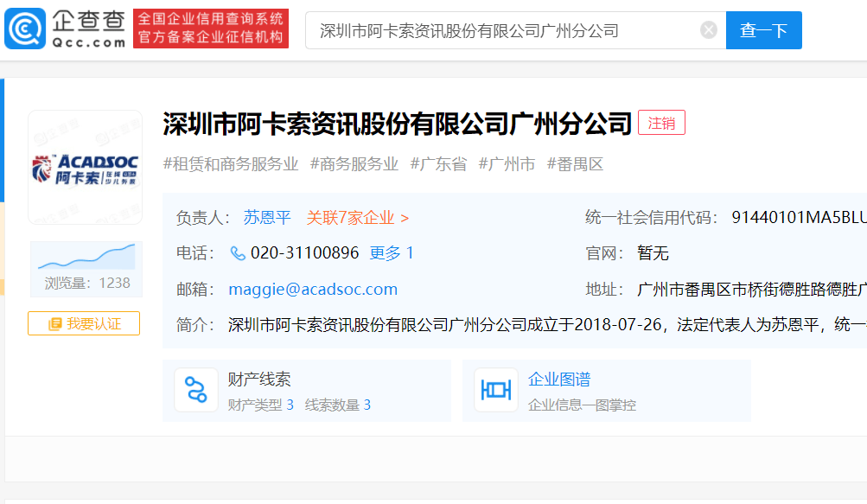Click the 企查查 brand name text
Image resolution: width=867 pixels, height=504 pixels.
click(x=88, y=21)
